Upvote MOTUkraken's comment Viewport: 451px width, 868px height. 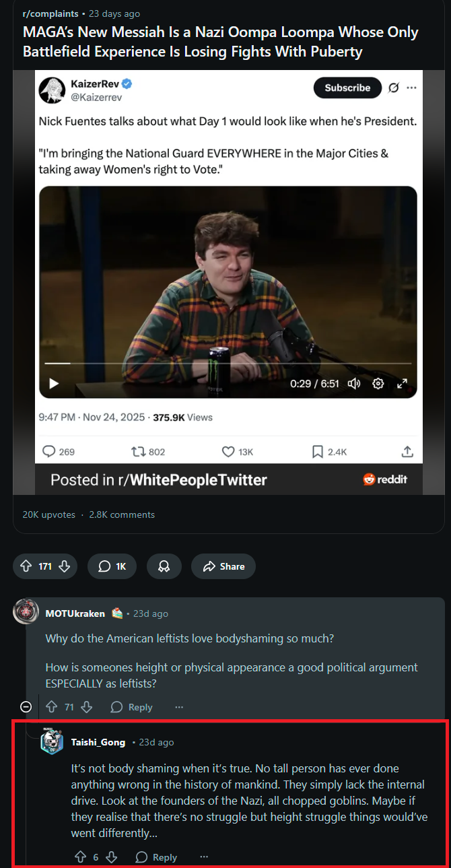coord(52,707)
